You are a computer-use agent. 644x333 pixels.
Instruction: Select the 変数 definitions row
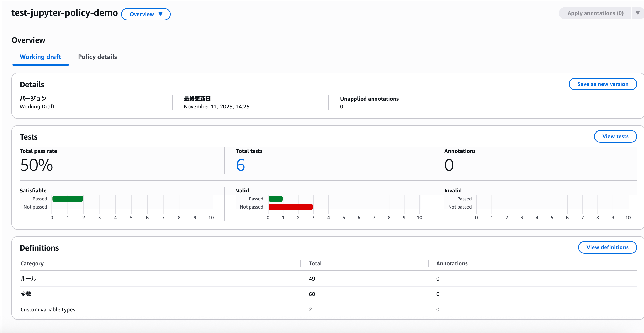26,294
